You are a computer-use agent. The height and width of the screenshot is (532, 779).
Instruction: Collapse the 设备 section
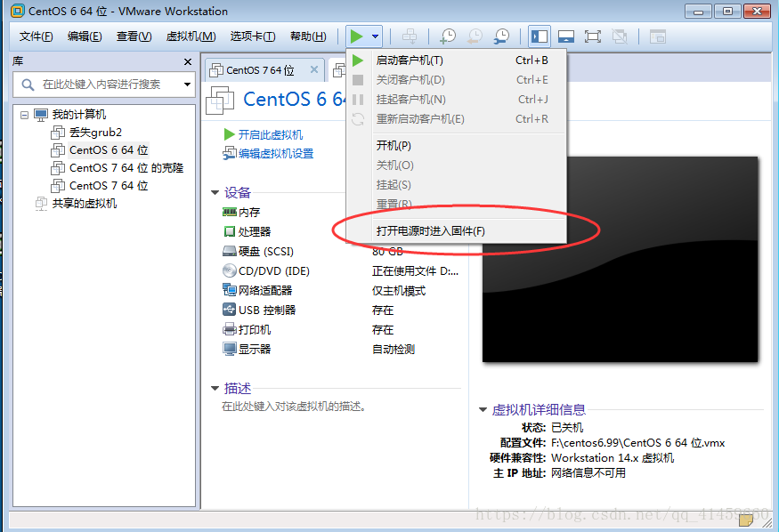click(215, 192)
